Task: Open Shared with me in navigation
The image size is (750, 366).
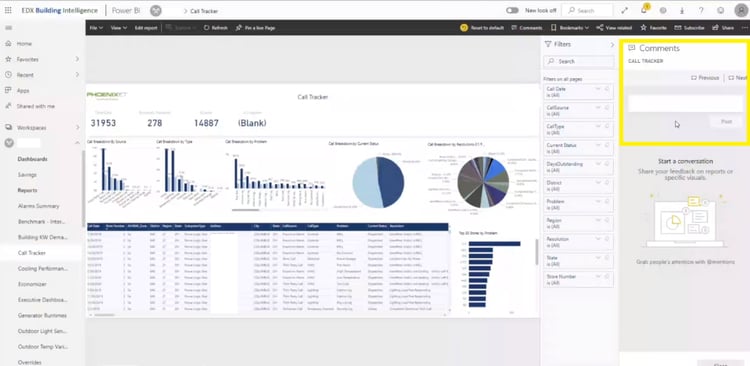Action: [x=36, y=106]
